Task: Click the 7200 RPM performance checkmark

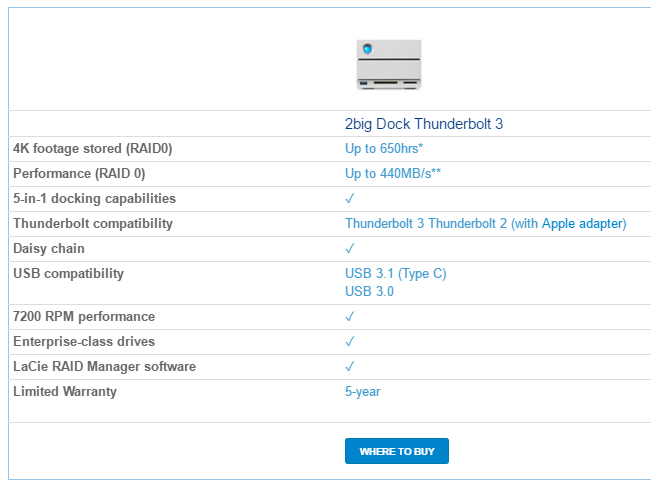Action: tap(350, 316)
